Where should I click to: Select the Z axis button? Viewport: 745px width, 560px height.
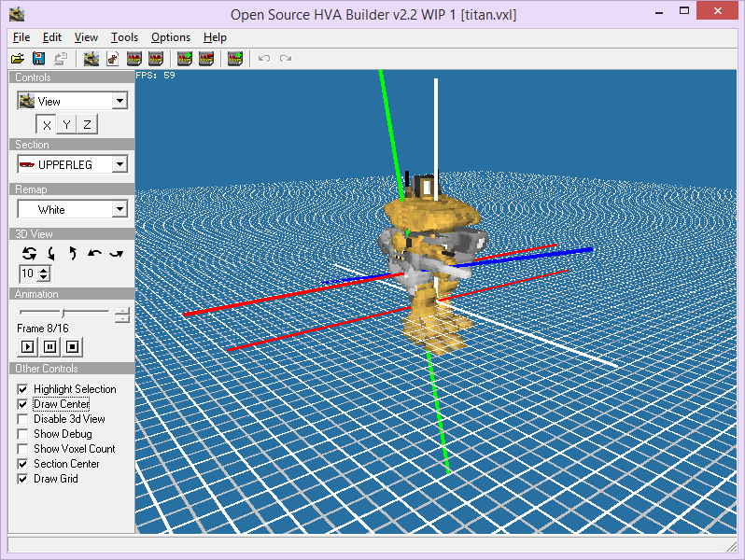pos(88,124)
